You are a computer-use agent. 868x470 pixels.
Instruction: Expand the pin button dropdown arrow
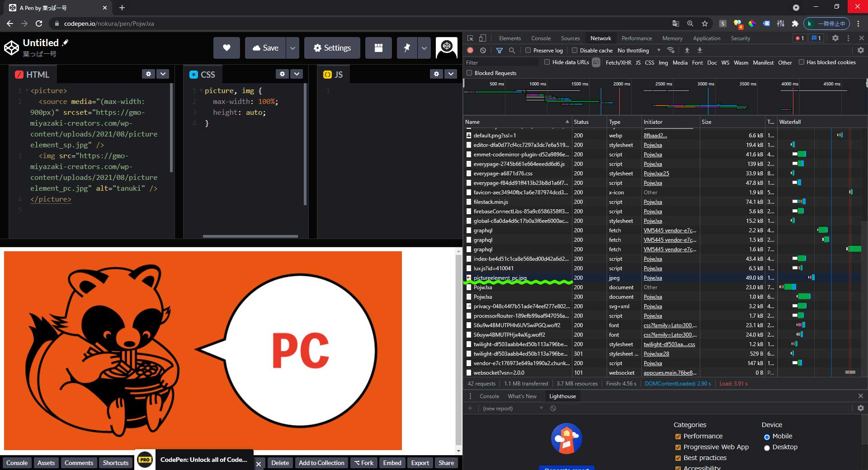pyautogui.click(x=424, y=48)
